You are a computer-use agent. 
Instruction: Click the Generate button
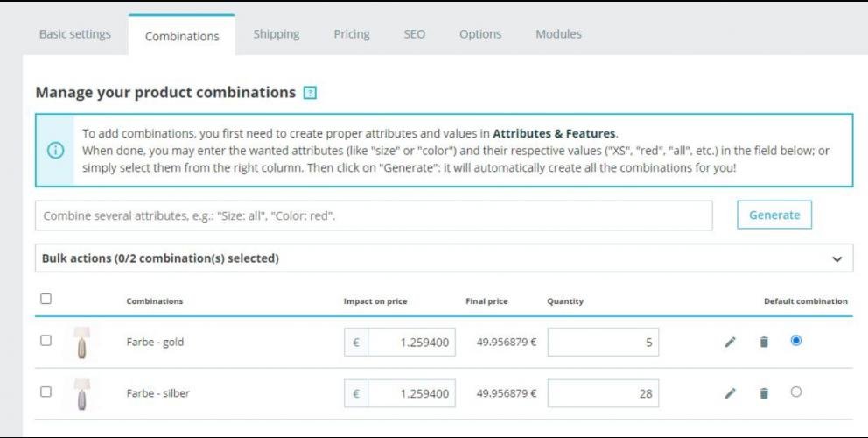coord(774,215)
